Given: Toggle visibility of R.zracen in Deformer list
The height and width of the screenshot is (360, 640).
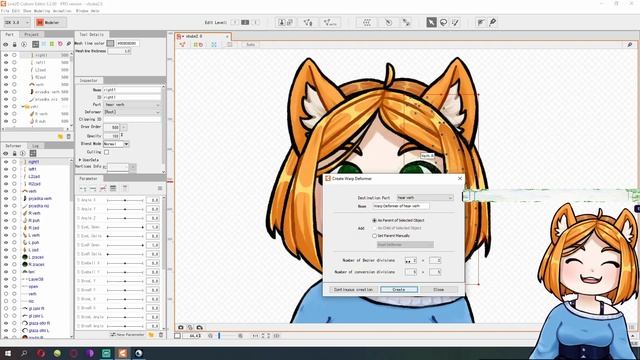Looking at the screenshot, I should pyautogui.click(x=6, y=264).
